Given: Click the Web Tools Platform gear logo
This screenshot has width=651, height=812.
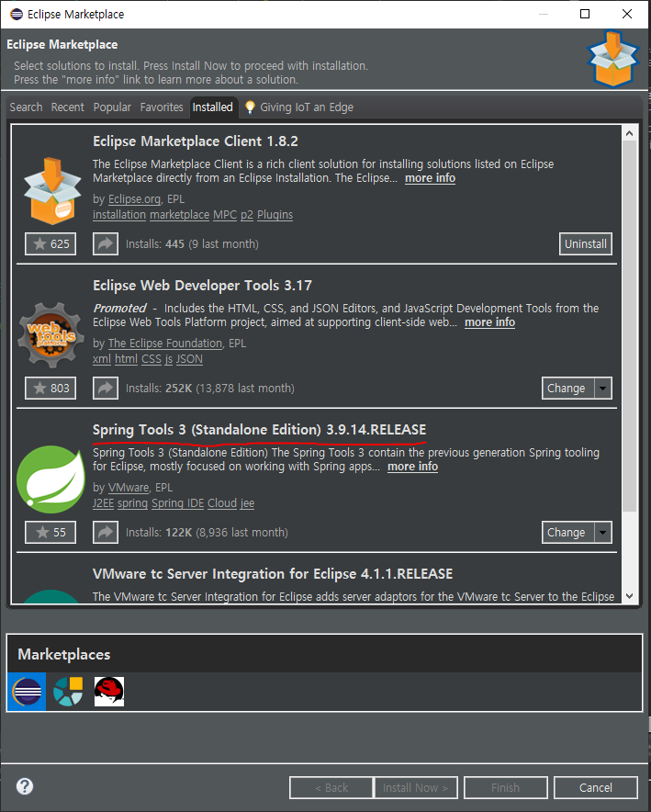Looking at the screenshot, I should click(x=51, y=335).
